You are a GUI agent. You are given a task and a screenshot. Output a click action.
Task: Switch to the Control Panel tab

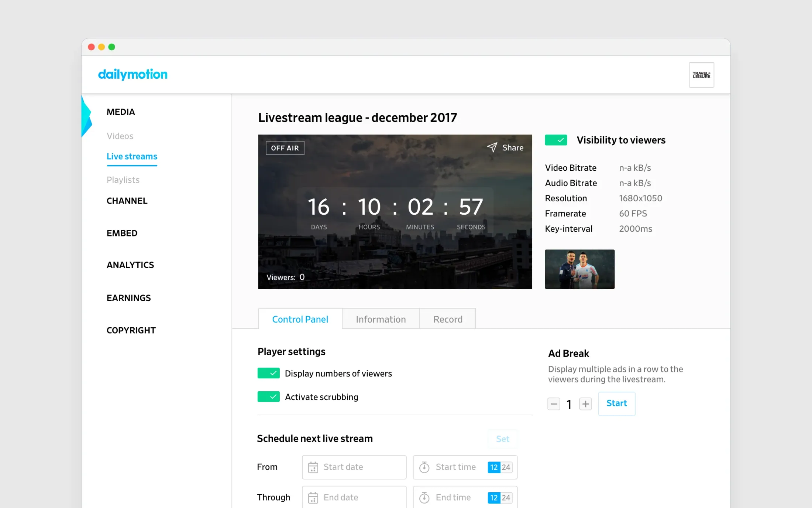click(300, 319)
